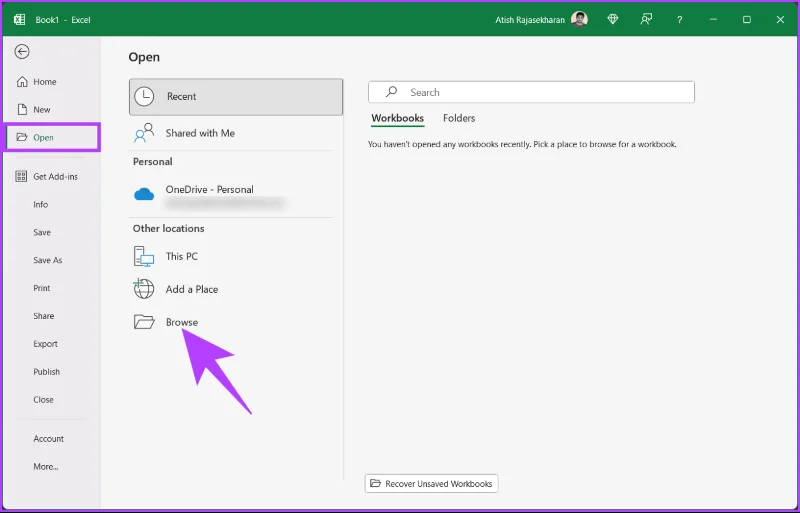Click Recover Unsaved Workbooks button
Image resolution: width=800 pixels, height=513 pixels.
pos(432,483)
